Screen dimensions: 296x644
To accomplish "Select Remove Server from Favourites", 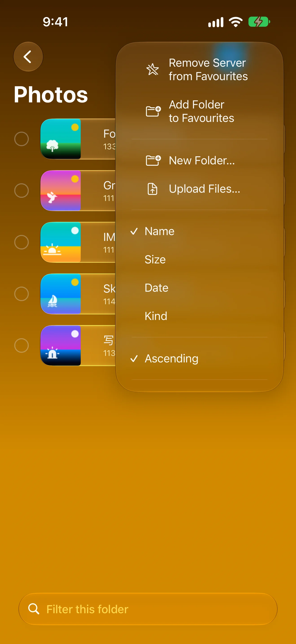I will point(199,70).
